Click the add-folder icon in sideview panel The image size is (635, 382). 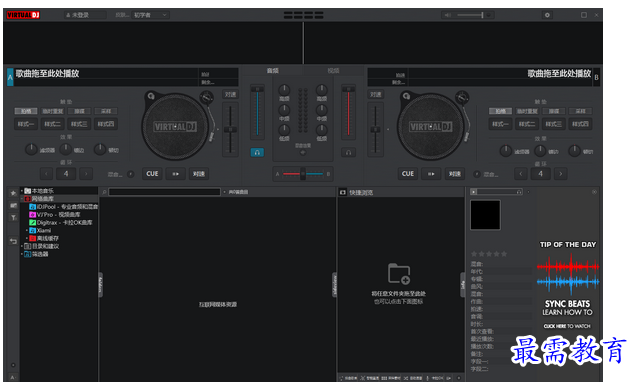point(399,273)
